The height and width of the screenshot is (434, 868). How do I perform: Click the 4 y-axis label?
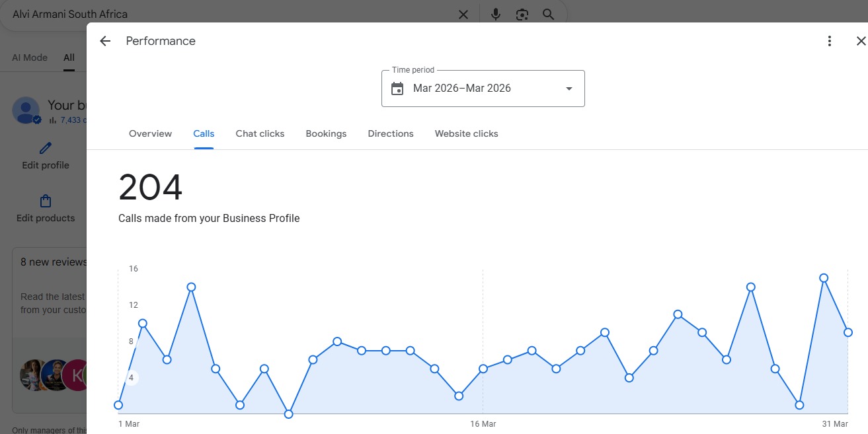coord(131,378)
